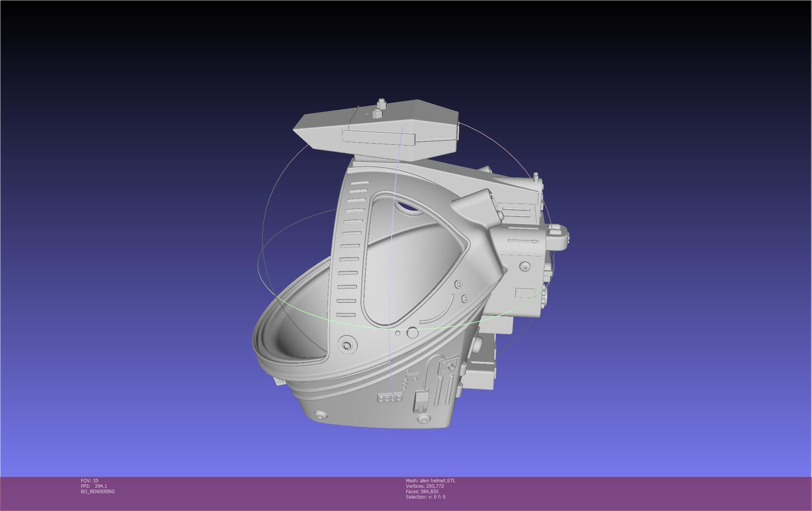The image size is (812, 511).
Task: Click the 'Faces: 584,830' info text
Action: pyautogui.click(x=422, y=491)
